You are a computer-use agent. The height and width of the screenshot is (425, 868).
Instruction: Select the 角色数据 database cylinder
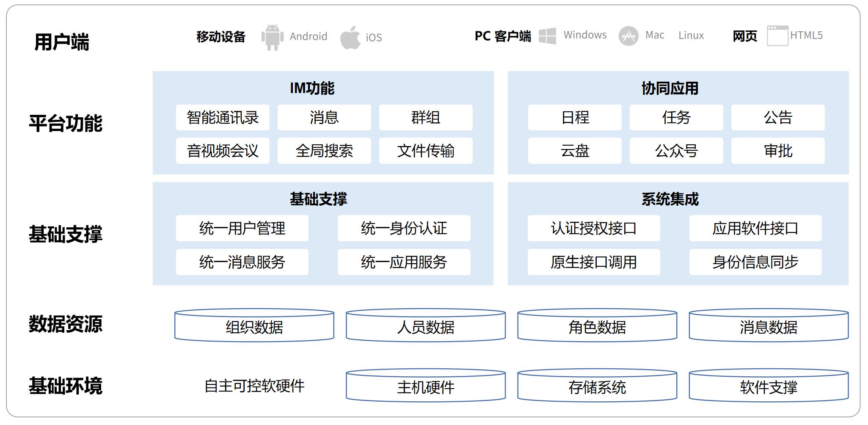pos(597,325)
